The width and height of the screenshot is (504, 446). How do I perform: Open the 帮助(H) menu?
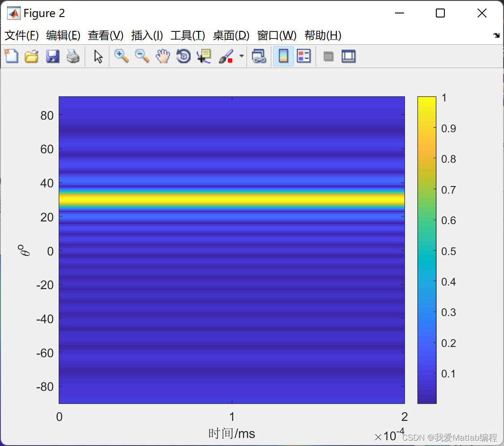tap(323, 35)
